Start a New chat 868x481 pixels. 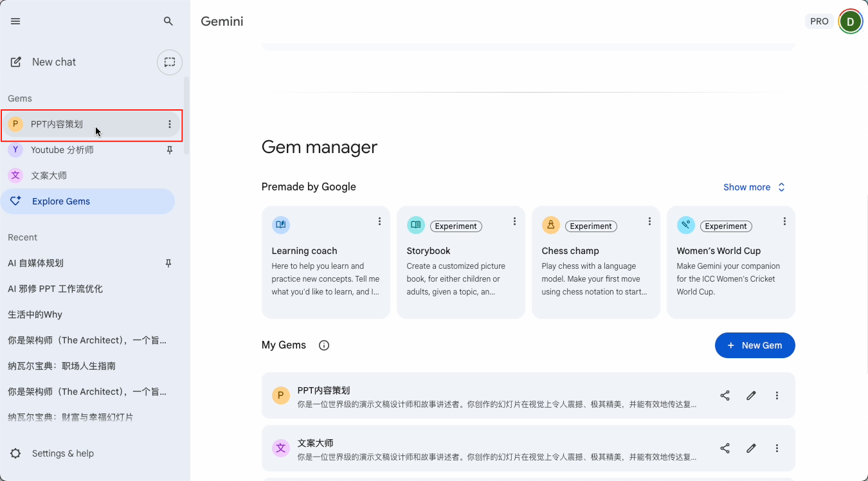click(53, 62)
